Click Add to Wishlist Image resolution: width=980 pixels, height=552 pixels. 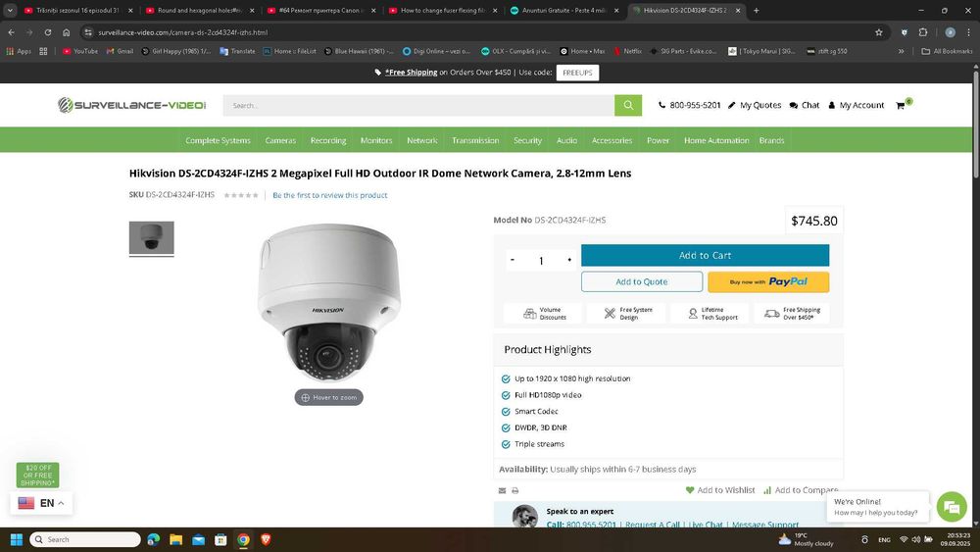click(x=720, y=491)
